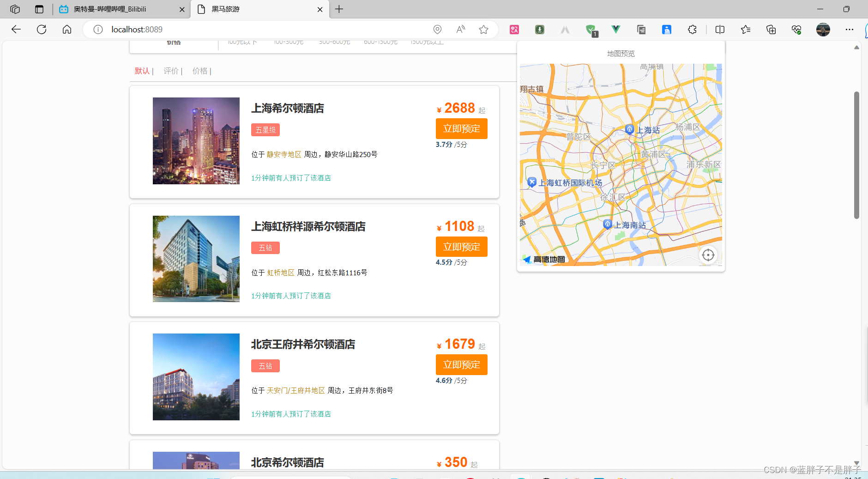Screen dimensions: 868x479
Task: Open Settings and more menu
Action: pos(850,30)
